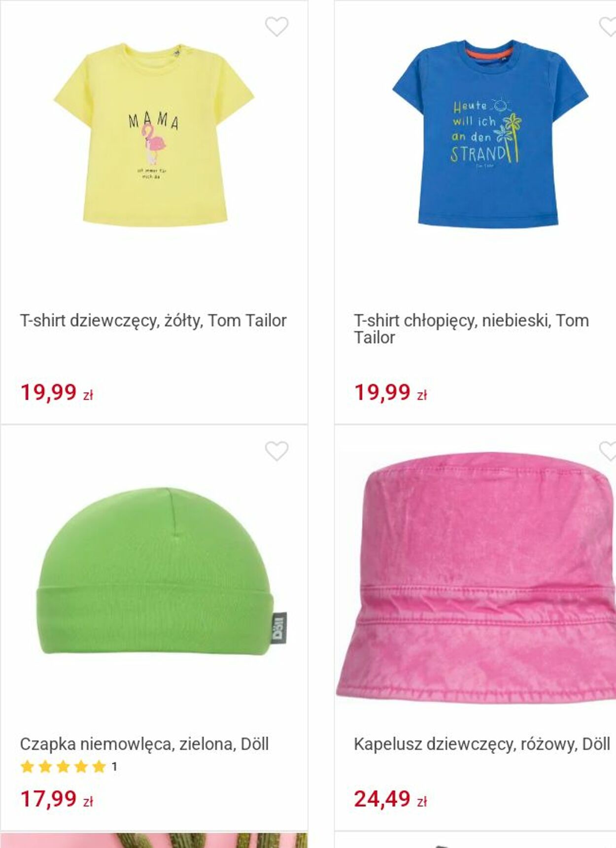Open the yellow MAMA flamingo T-shirt image
Image resolution: width=616 pixels, height=848 pixels.
tap(154, 135)
